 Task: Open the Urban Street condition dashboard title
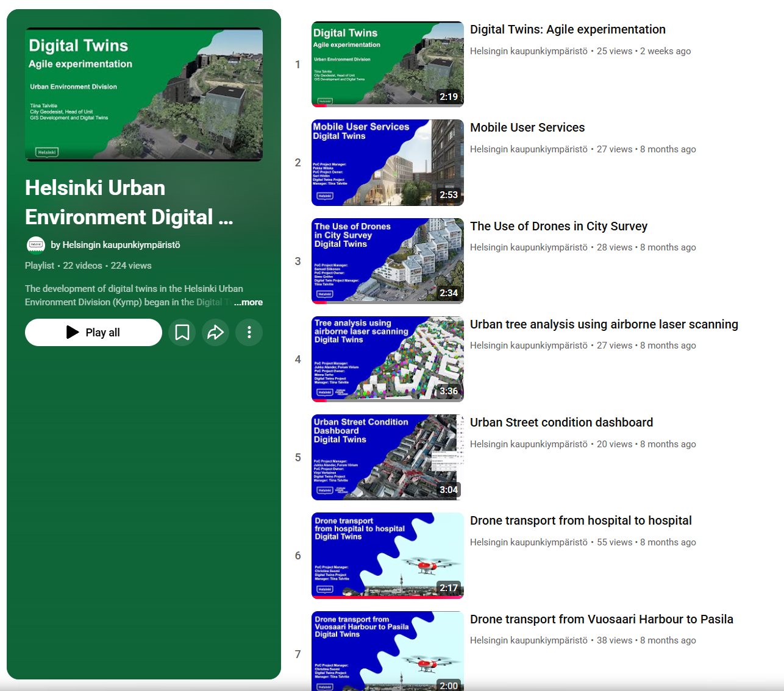[561, 422]
